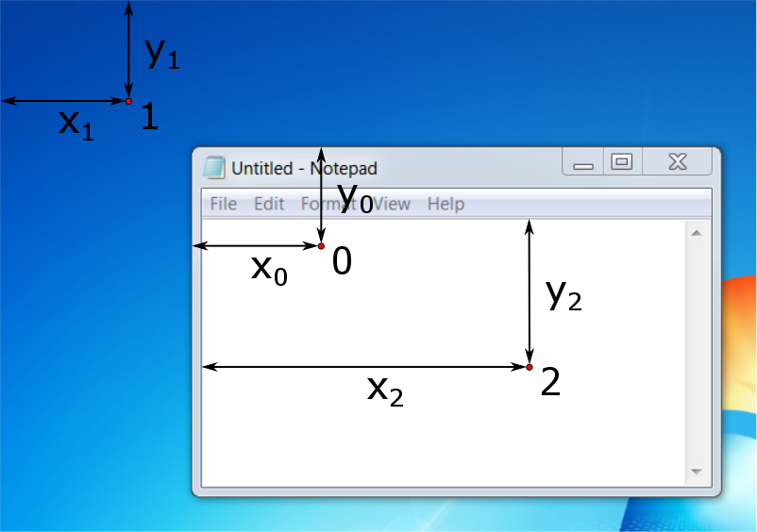Screen dimensions: 757x532
Task: Click the red dot labeled 2
Action: [530, 367]
